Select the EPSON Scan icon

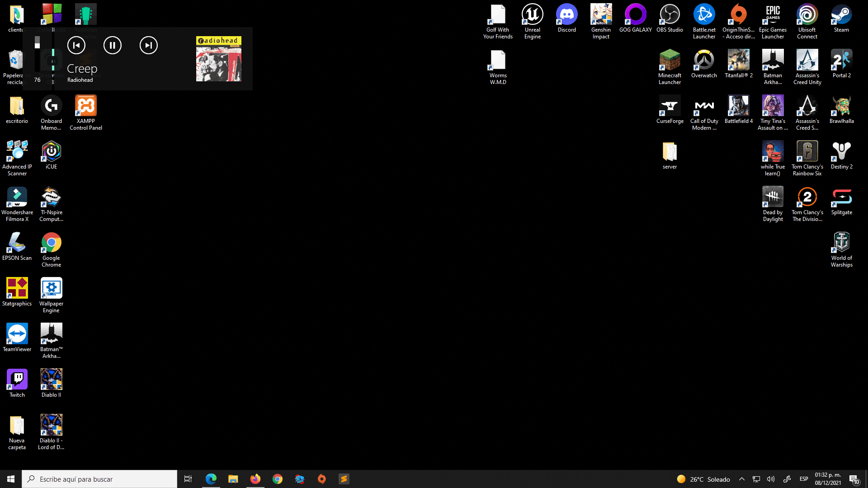tap(17, 246)
